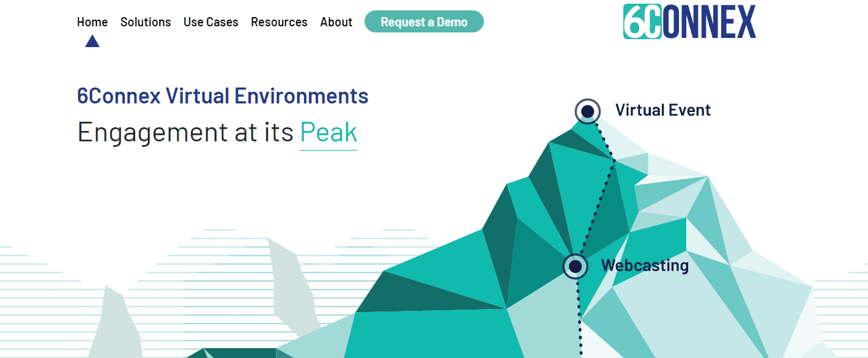The image size is (868, 358).
Task: Click the 6Connex logo
Action: click(689, 21)
